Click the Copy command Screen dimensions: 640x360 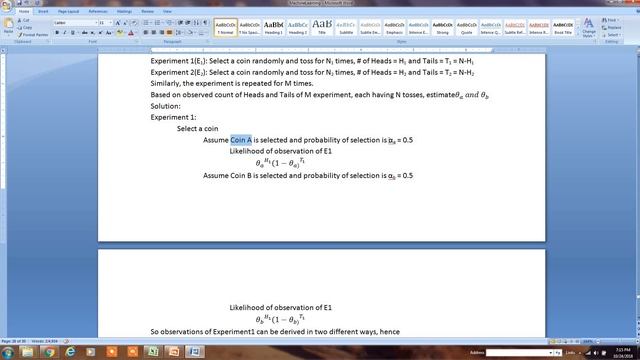[x=24, y=27]
